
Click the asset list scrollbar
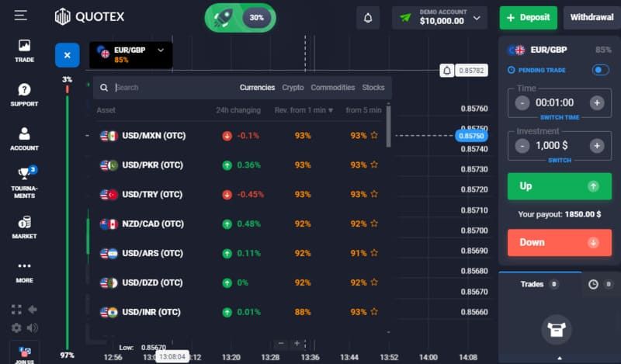click(x=389, y=127)
